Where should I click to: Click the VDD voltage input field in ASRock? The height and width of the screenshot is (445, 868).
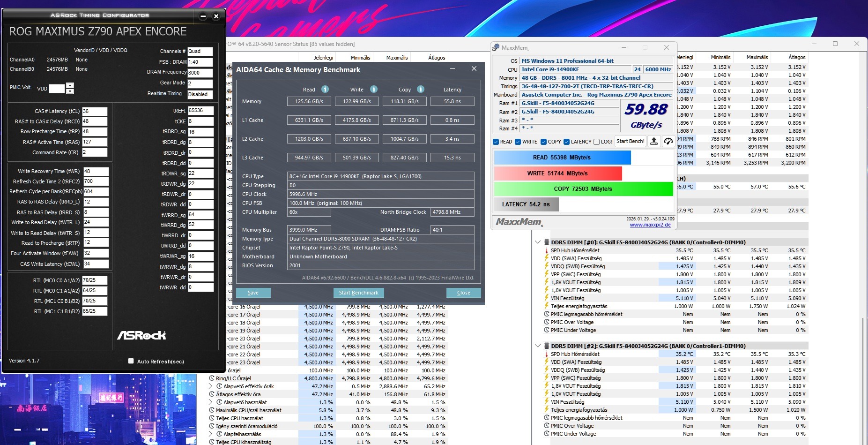tap(57, 88)
